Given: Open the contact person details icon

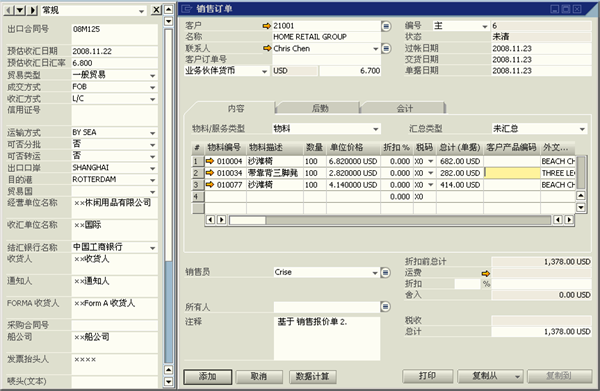Looking at the screenshot, I should click(386, 49).
